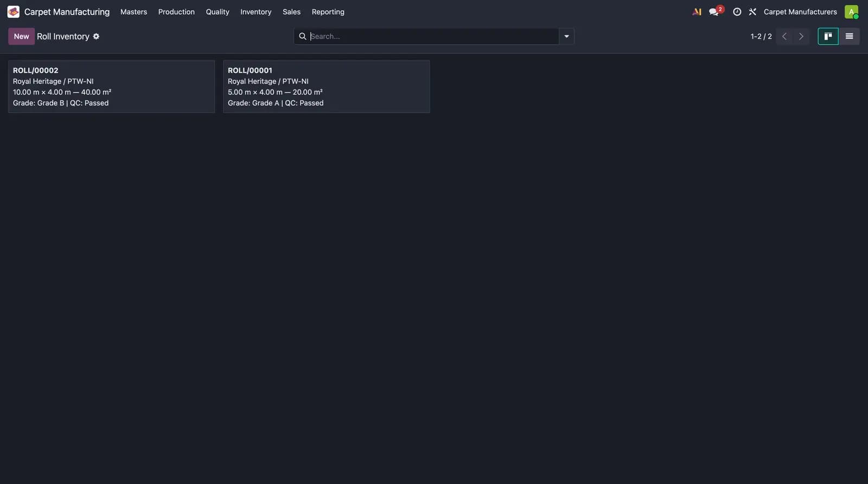The height and width of the screenshot is (484, 868).
Task: Click the Carpet Manufacturing app title
Action: point(67,11)
